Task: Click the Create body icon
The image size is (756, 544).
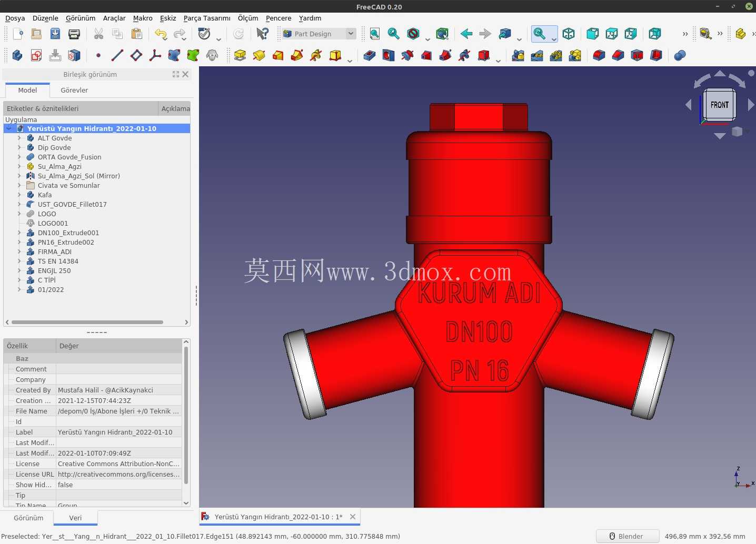Action: pos(17,55)
